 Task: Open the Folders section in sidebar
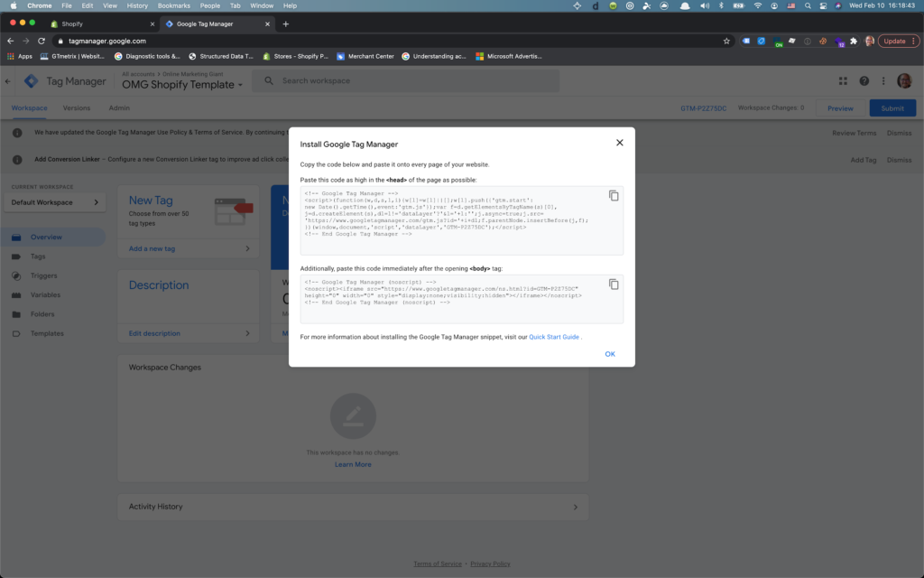point(42,314)
